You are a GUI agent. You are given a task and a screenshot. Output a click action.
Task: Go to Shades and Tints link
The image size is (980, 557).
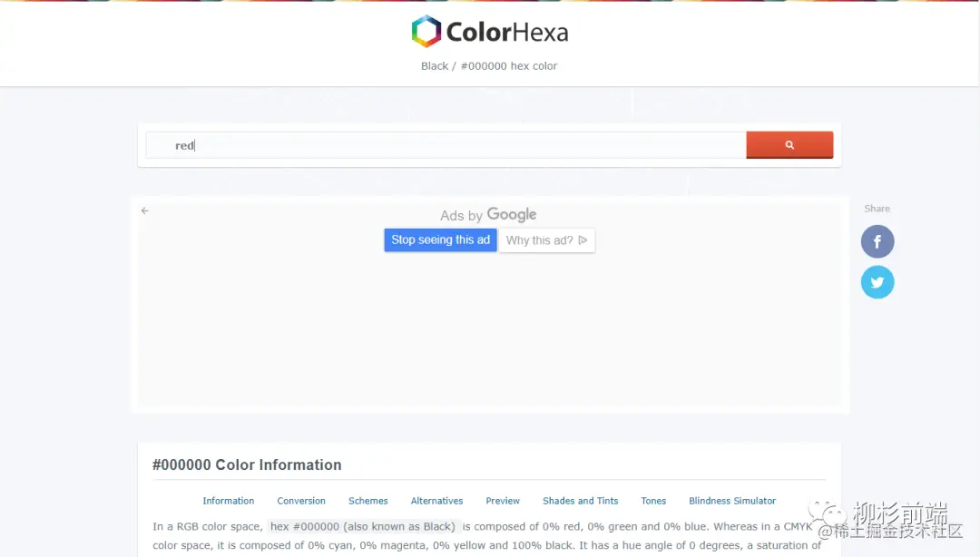click(581, 501)
